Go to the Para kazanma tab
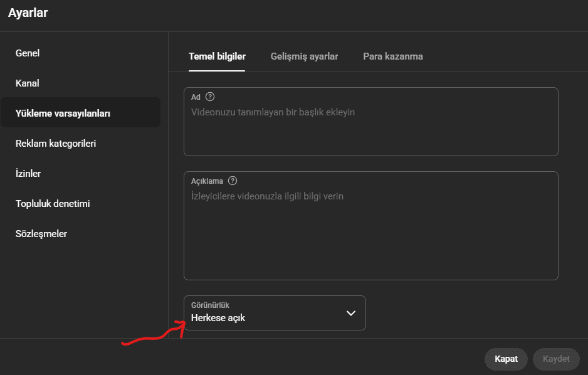Image resolution: width=588 pixels, height=375 pixels. [x=392, y=56]
